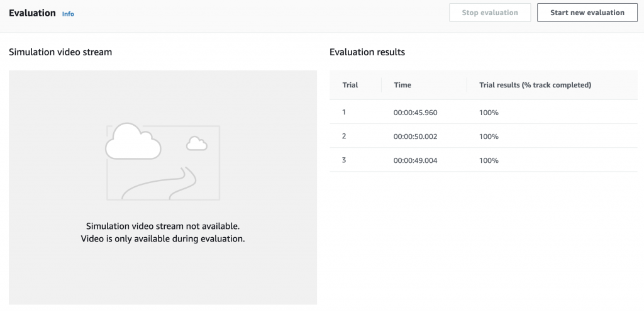The height and width of the screenshot is (312, 644).
Task: Click the Simulation video stream heading
Action: 60,52
